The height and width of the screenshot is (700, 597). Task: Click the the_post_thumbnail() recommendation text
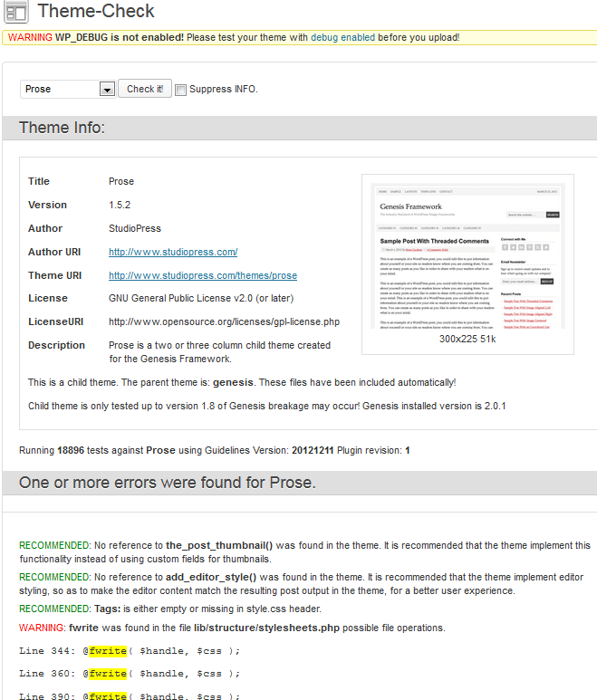pyautogui.click(x=304, y=552)
